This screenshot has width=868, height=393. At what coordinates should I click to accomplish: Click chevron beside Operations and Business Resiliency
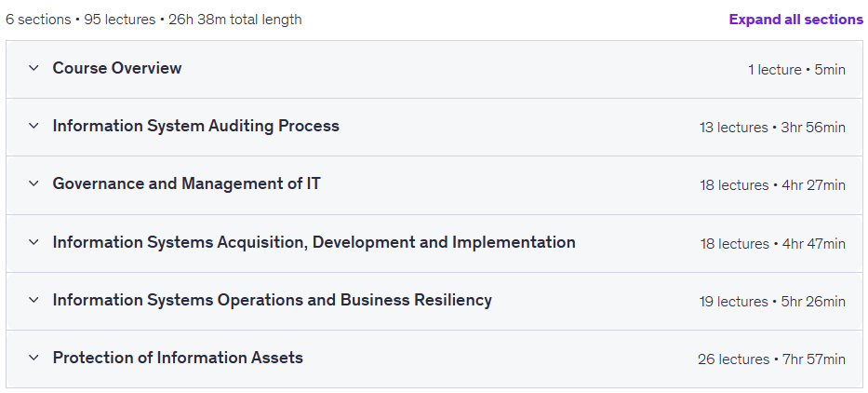[x=33, y=300]
